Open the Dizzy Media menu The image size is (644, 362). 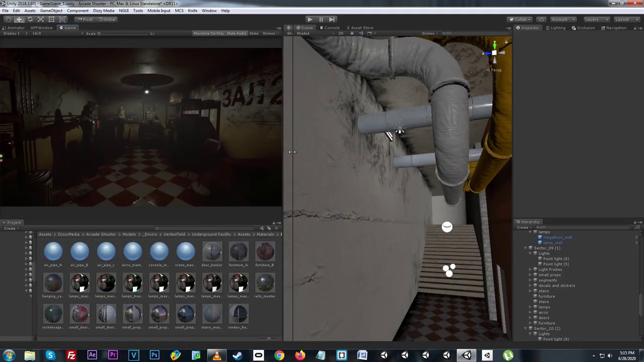(104, 11)
